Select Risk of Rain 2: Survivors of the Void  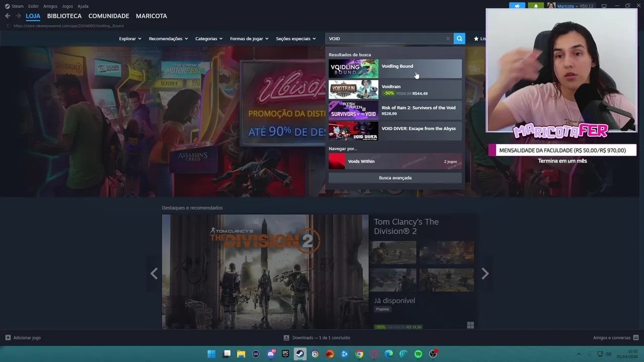click(395, 110)
